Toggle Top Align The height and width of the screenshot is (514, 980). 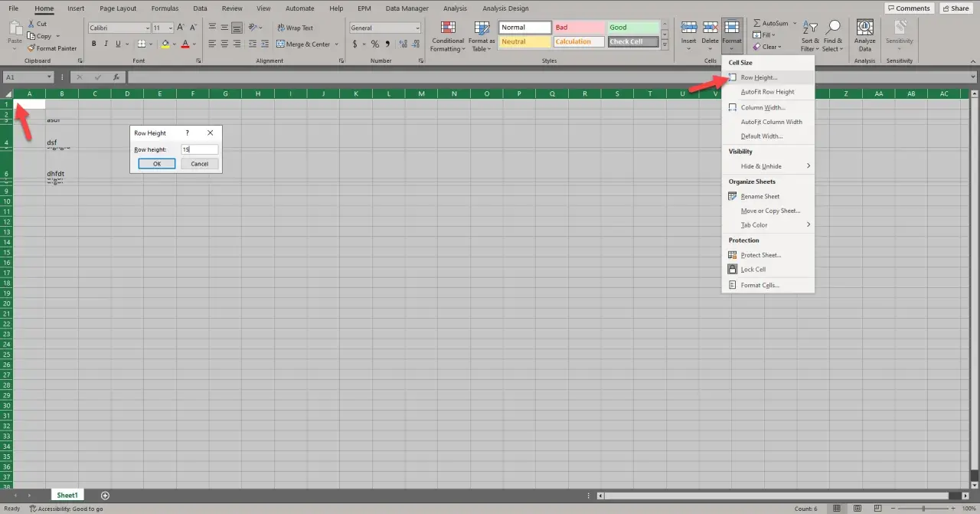[214, 28]
